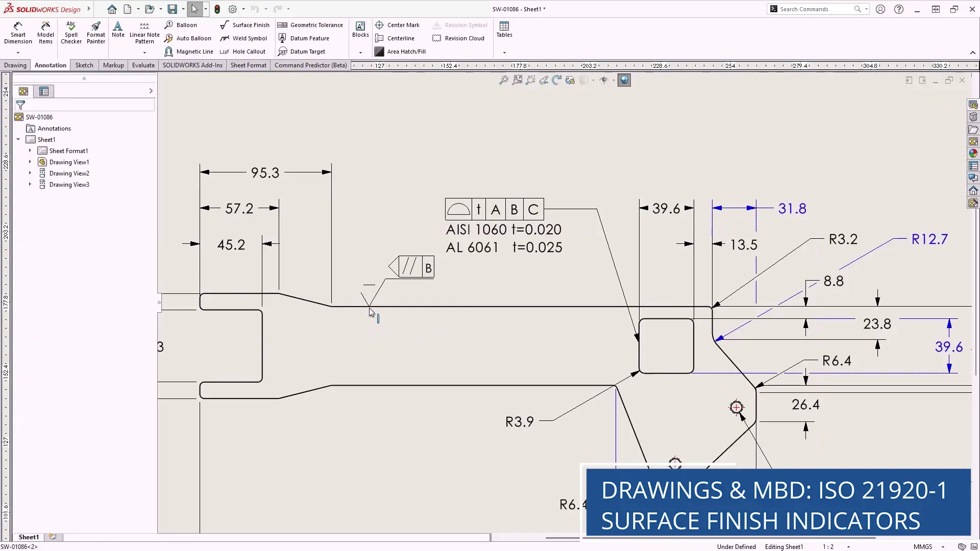The width and height of the screenshot is (980, 551).
Task: Open the SOLIDWORKS Add-Ins tab
Action: point(192,65)
